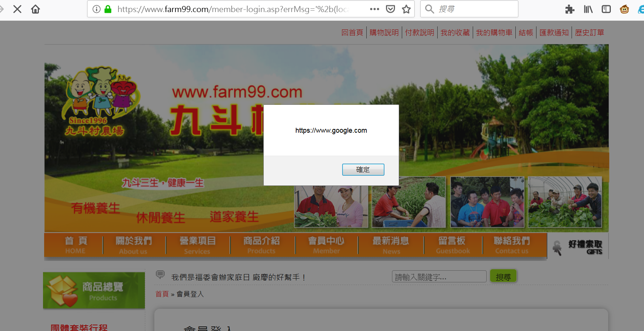The height and width of the screenshot is (331, 644).
Task: Select 關於我們 About us nav item
Action: point(134,245)
